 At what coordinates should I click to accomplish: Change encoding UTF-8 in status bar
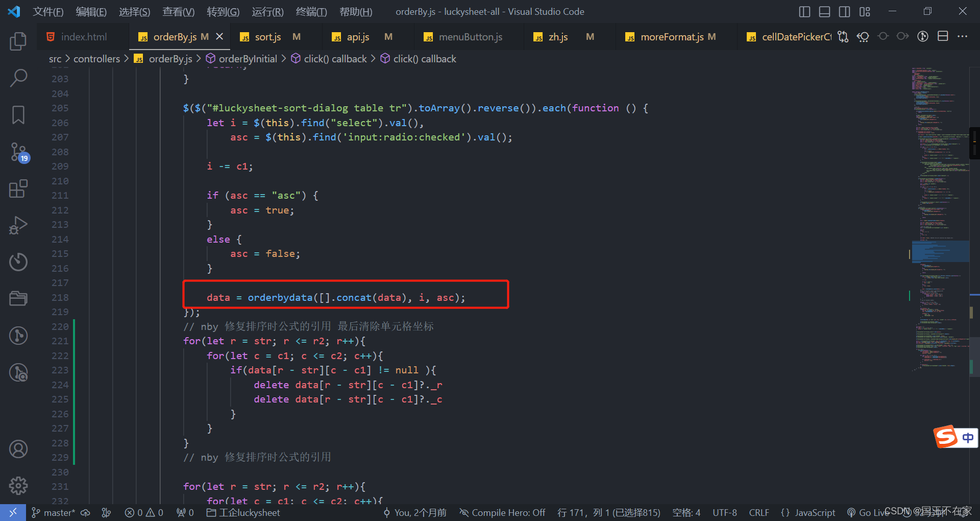pyautogui.click(x=725, y=512)
